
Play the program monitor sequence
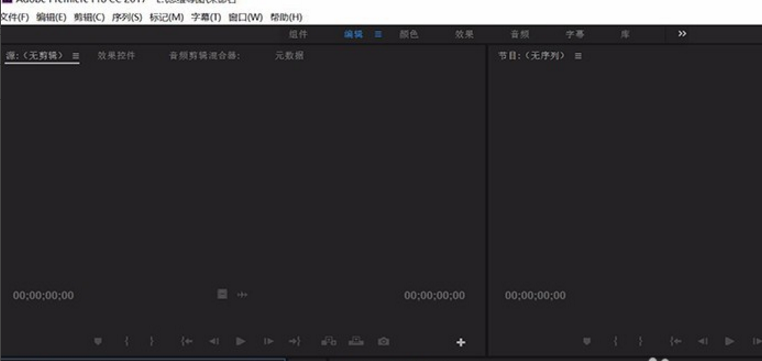point(729,341)
